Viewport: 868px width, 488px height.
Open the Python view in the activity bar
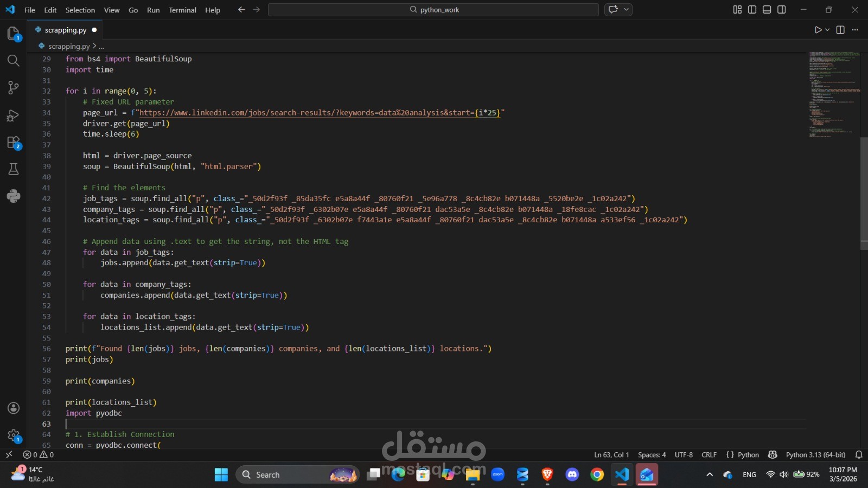pos(14,196)
